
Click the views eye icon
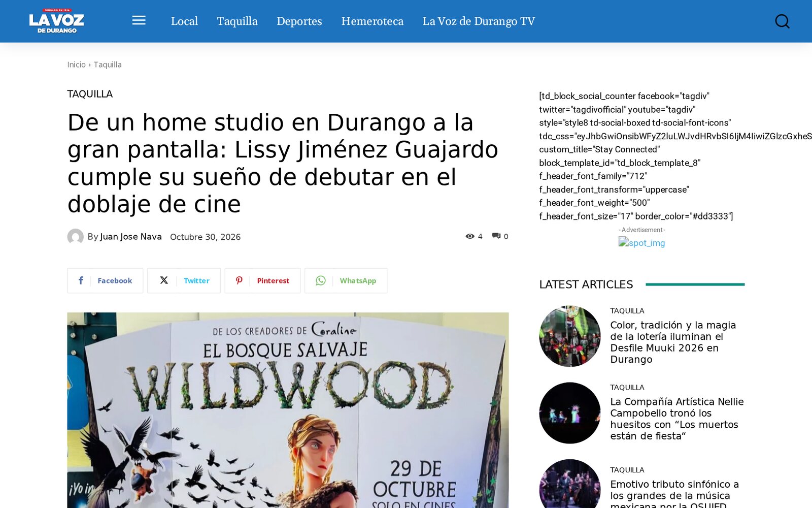click(x=470, y=236)
